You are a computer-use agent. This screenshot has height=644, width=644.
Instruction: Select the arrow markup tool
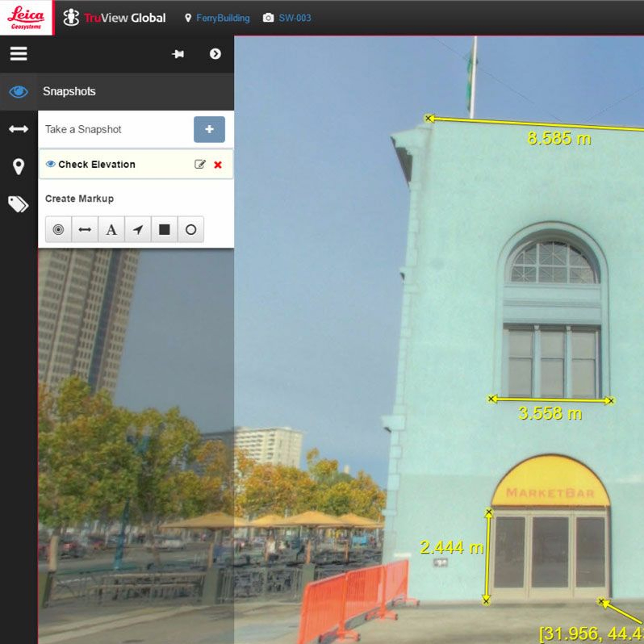coord(138,229)
